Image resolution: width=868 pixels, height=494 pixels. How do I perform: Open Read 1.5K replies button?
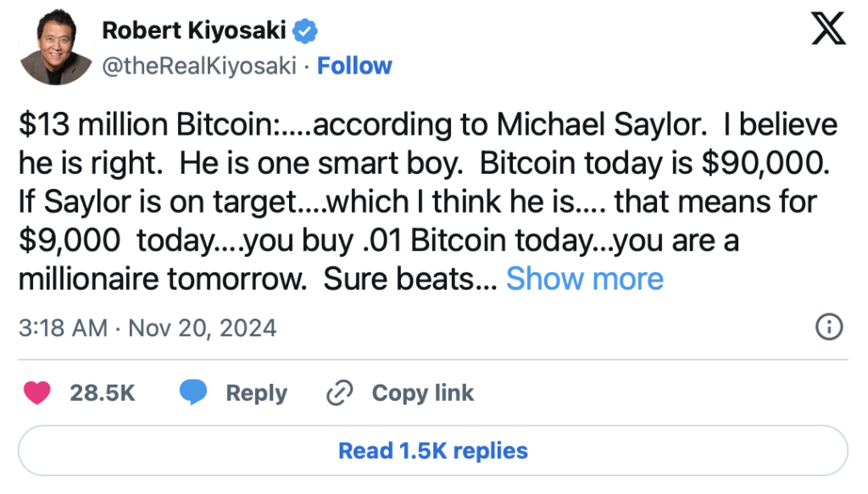tap(432, 451)
